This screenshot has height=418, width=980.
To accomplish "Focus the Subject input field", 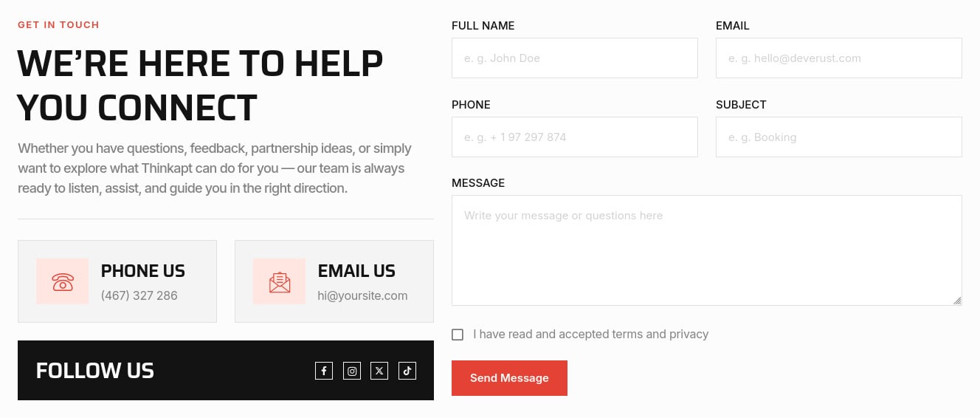I will (x=839, y=137).
